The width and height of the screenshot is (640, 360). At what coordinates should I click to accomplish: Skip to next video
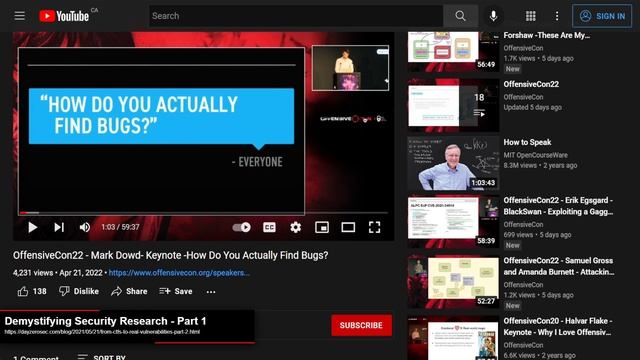tap(59, 227)
